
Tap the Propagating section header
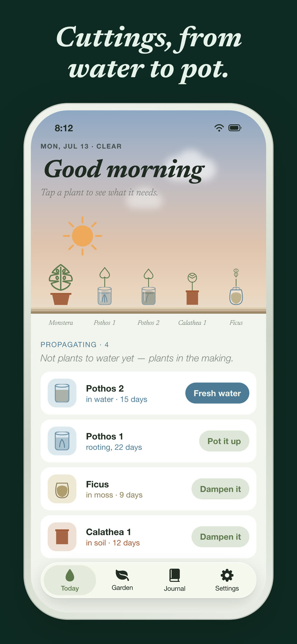click(x=75, y=344)
